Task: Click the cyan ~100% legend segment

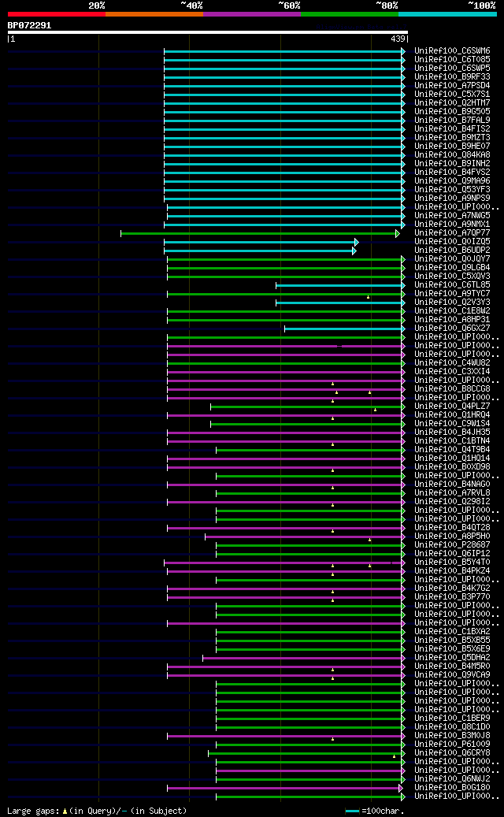Action: (448, 14)
